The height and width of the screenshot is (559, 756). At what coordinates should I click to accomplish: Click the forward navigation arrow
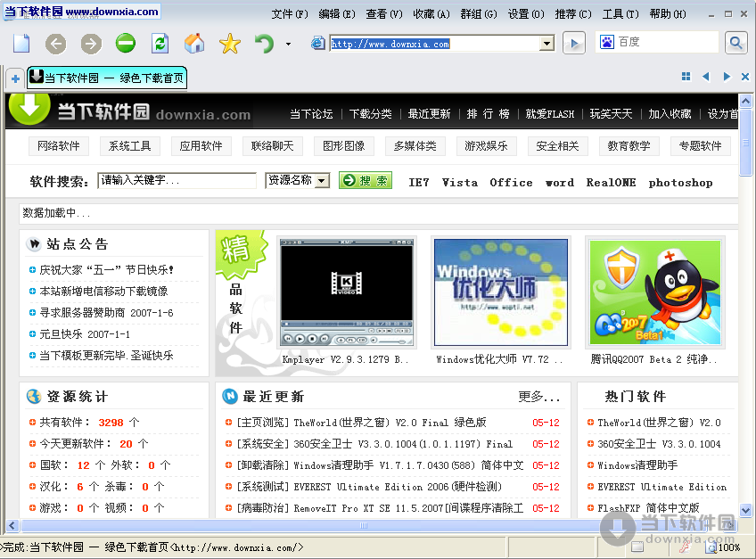91,43
